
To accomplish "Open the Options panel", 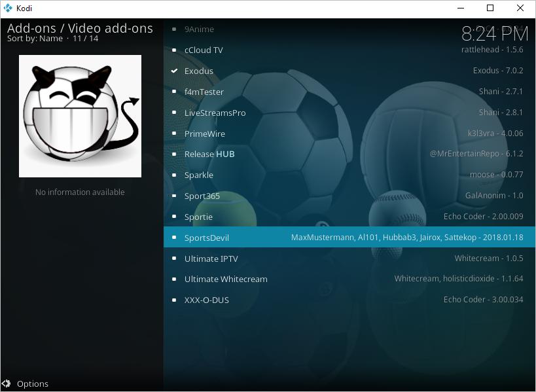I will pos(33,383).
